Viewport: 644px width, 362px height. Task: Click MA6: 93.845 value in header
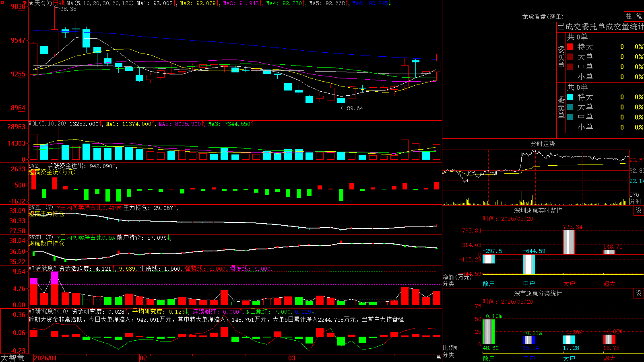370,3
